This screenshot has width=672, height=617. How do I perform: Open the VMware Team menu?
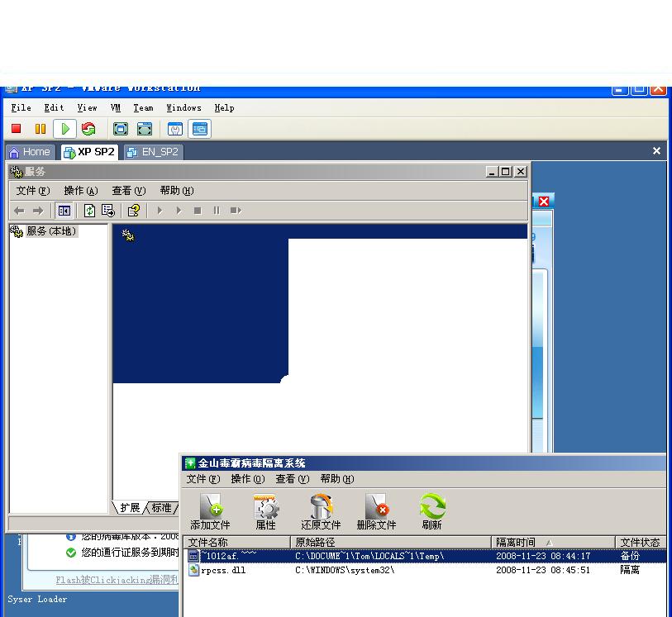tap(143, 108)
